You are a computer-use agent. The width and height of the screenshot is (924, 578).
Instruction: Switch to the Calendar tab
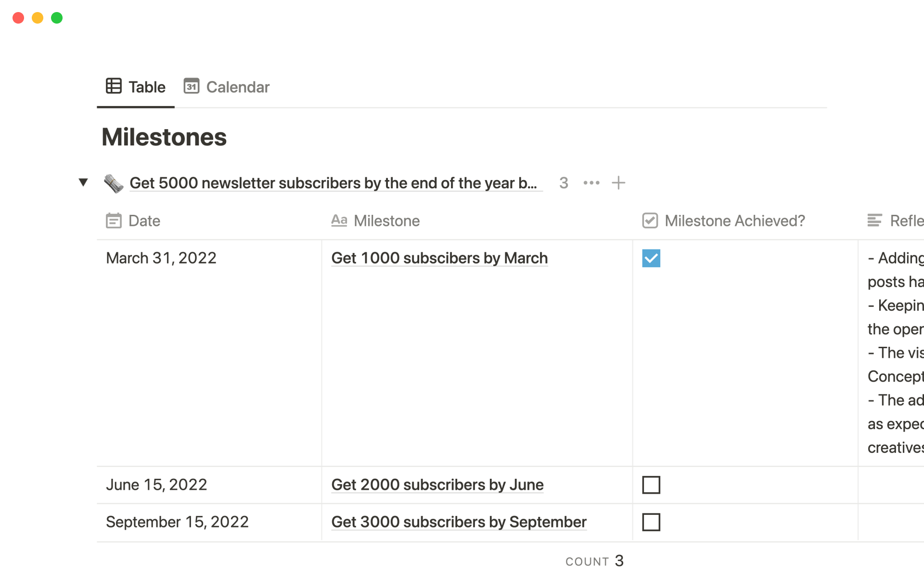tap(237, 87)
